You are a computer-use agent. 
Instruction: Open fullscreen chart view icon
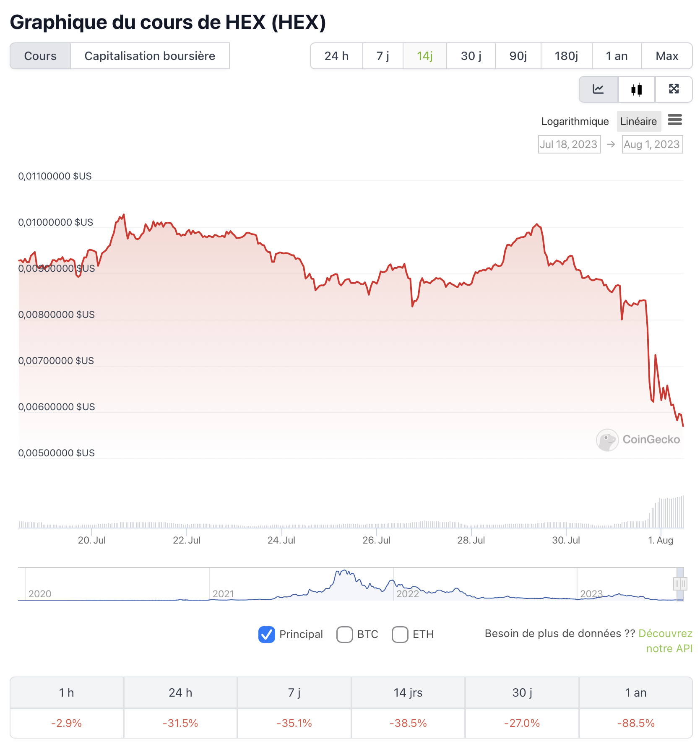(x=674, y=89)
